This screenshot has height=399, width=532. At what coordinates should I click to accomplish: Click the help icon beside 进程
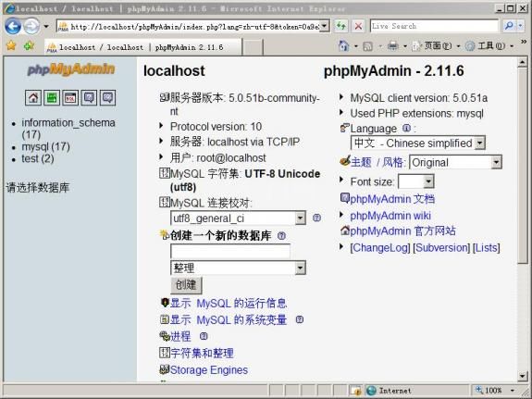coord(204,336)
